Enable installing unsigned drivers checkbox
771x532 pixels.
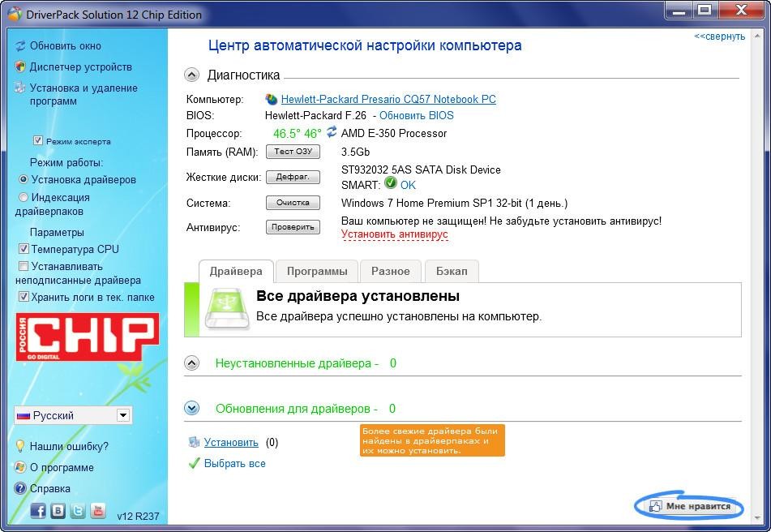point(24,266)
